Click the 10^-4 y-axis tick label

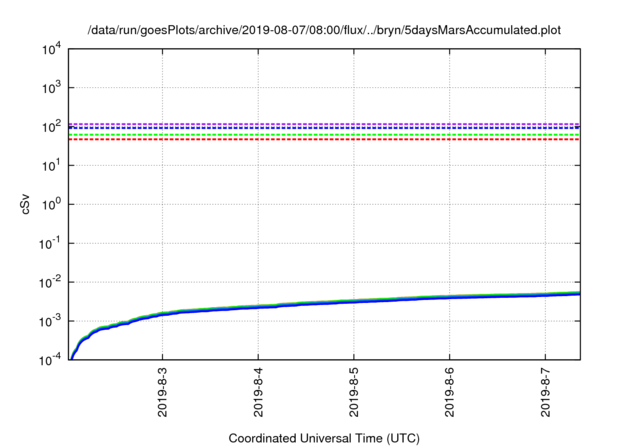50,359
